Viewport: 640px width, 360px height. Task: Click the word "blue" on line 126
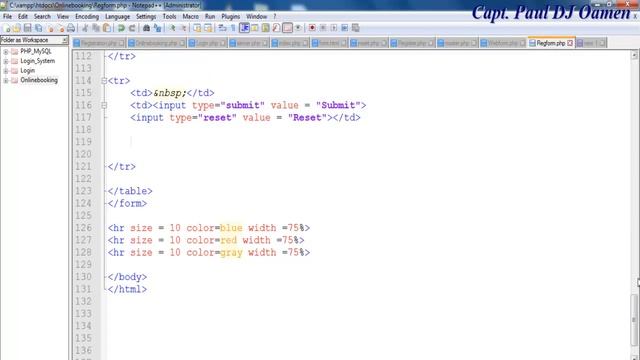point(231,228)
